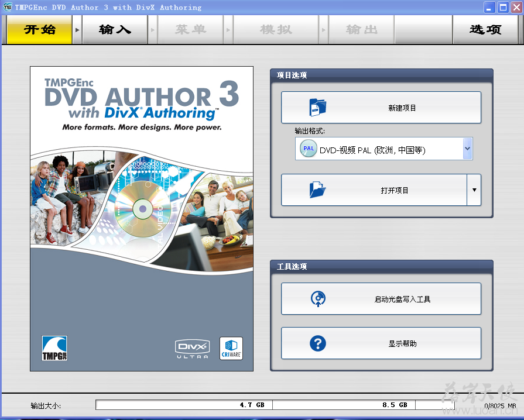Image resolution: width=524 pixels, height=420 pixels.
Task: Click the TMPGEnc title bar app icon
Action: (x=7, y=7)
